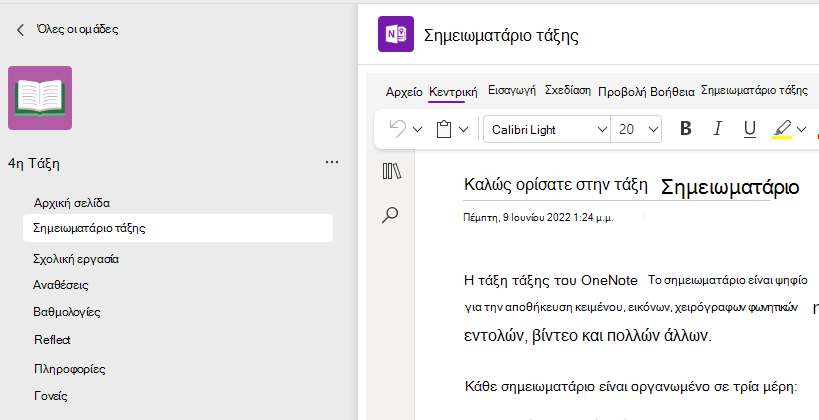Click the 4η Τάξη team name
Screen dimensions: 819x420
point(33,164)
